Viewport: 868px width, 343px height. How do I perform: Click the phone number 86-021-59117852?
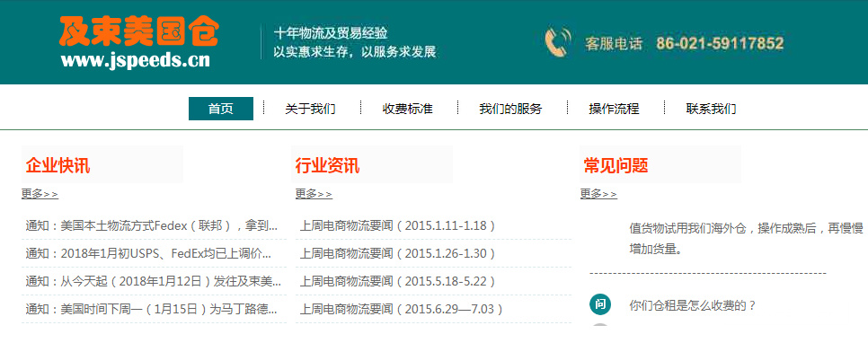720,43
